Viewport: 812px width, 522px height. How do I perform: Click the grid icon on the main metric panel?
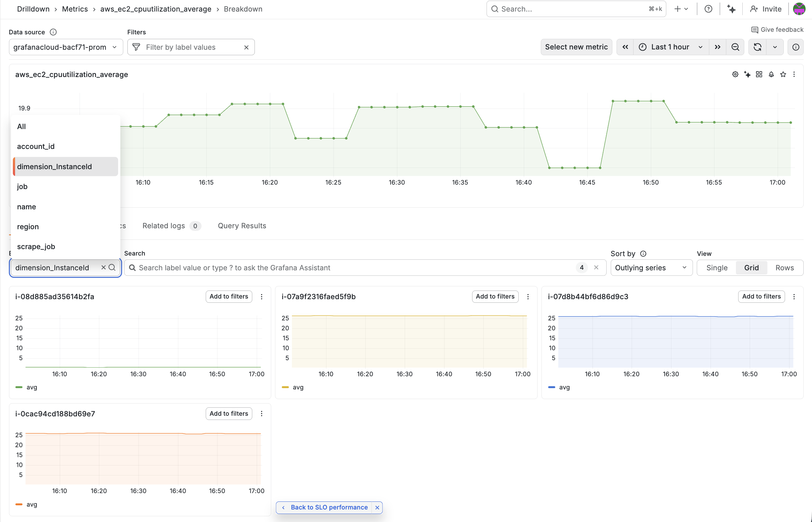(x=759, y=74)
